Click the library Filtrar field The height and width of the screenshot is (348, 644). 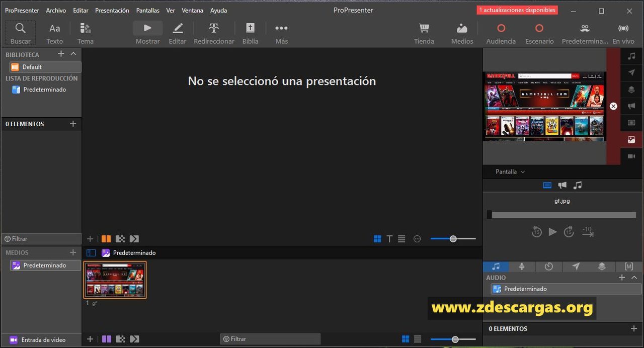[x=41, y=239]
